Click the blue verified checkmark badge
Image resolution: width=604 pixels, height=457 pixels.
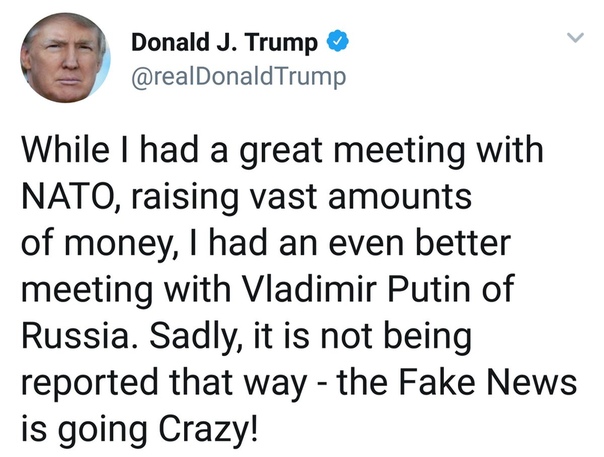[339, 43]
